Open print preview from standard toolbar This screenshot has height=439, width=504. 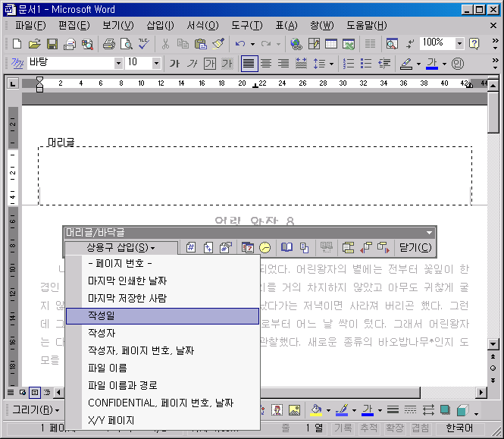pos(127,43)
